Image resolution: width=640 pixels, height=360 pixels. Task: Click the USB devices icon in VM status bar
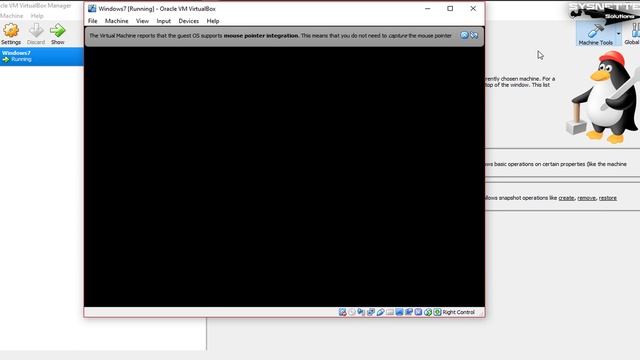coord(380,312)
